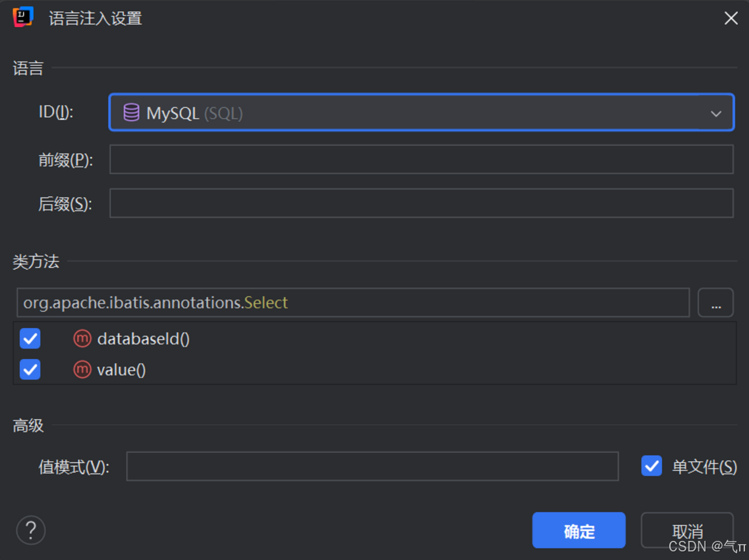
Task: Click the dropdown chevron arrow in ID field
Action: click(715, 114)
